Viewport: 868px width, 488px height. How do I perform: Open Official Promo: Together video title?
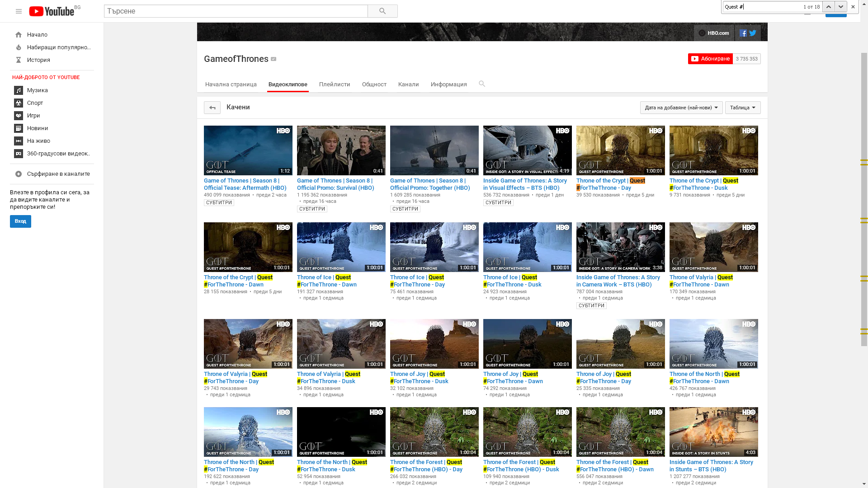430,184
